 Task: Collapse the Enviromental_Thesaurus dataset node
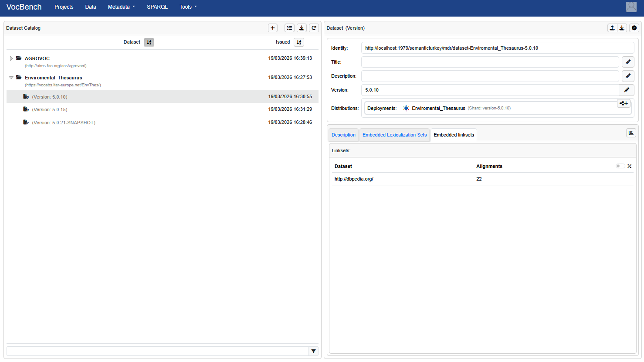pos(11,78)
